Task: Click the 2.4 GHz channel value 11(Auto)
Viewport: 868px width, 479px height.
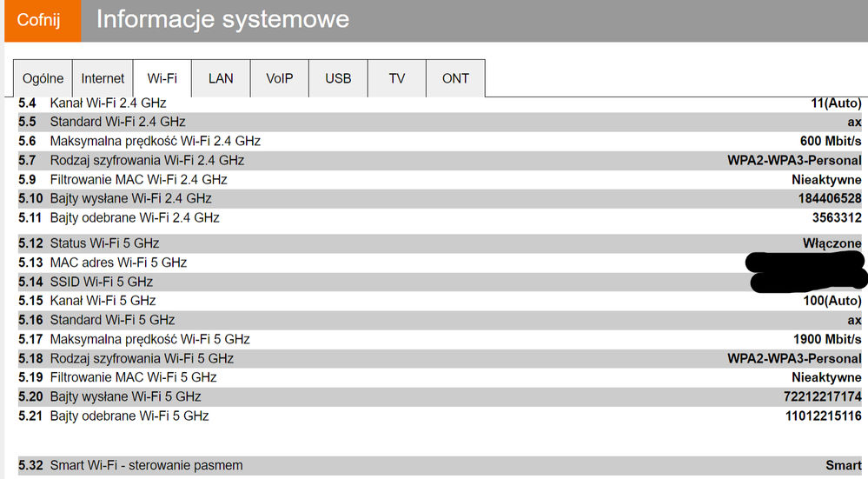Action: [x=836, y=103]
